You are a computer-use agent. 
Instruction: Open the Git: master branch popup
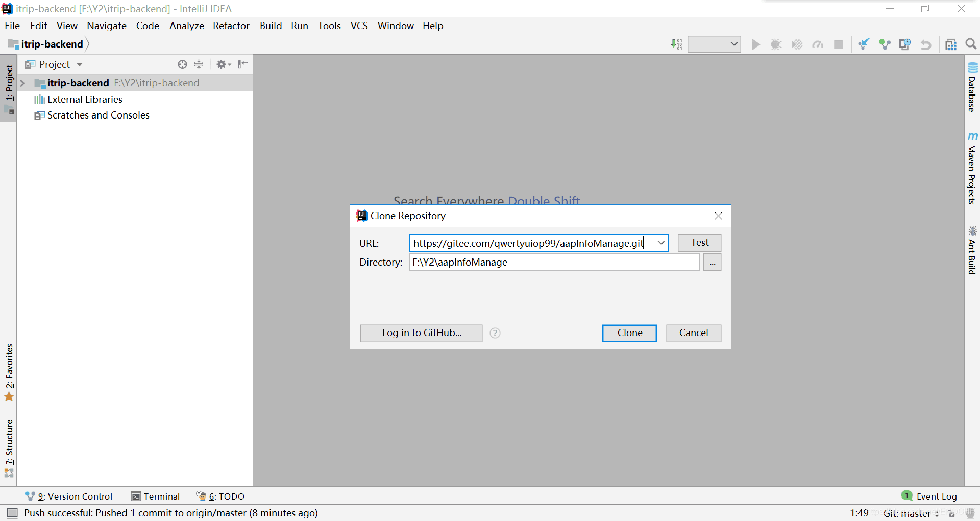tap(911, 513)
